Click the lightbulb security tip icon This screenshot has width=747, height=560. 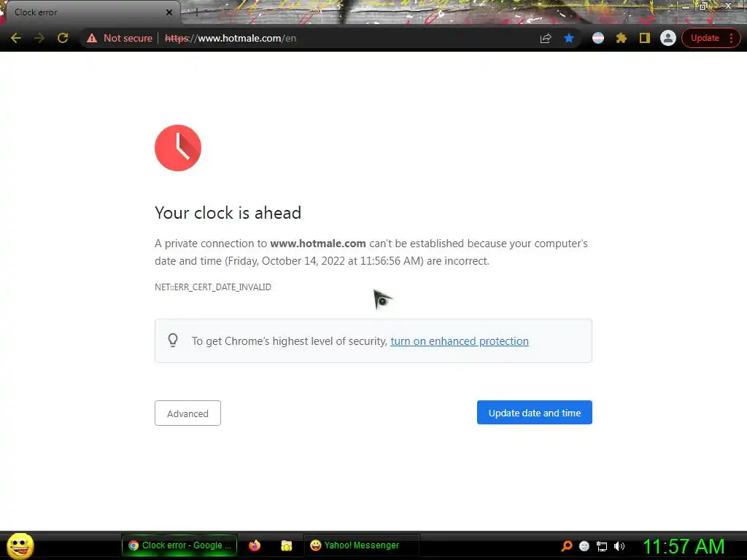(x=173, y=340)
